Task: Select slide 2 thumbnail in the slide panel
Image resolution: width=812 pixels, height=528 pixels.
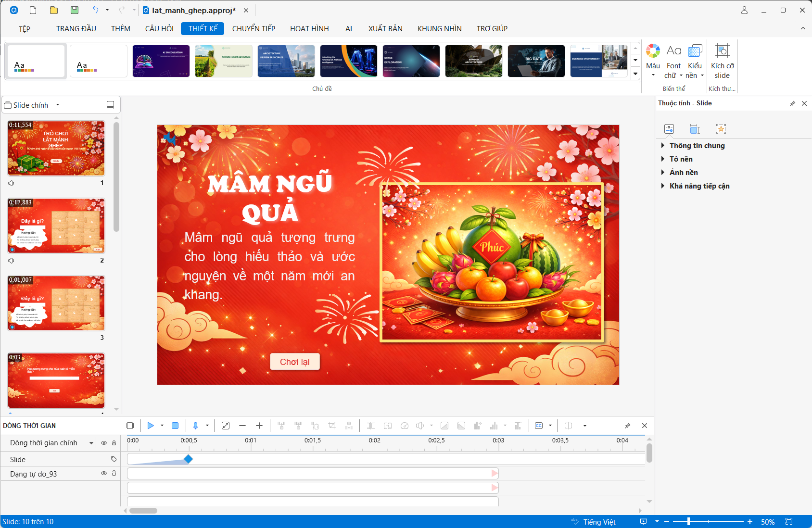Action: point(56,225)
